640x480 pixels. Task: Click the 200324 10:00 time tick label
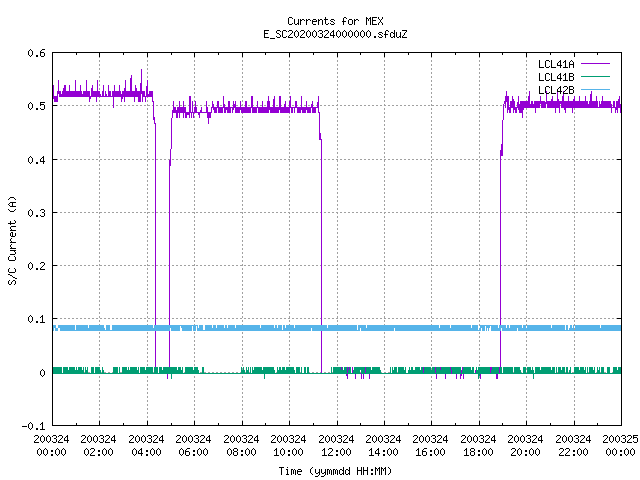(288, 446)
